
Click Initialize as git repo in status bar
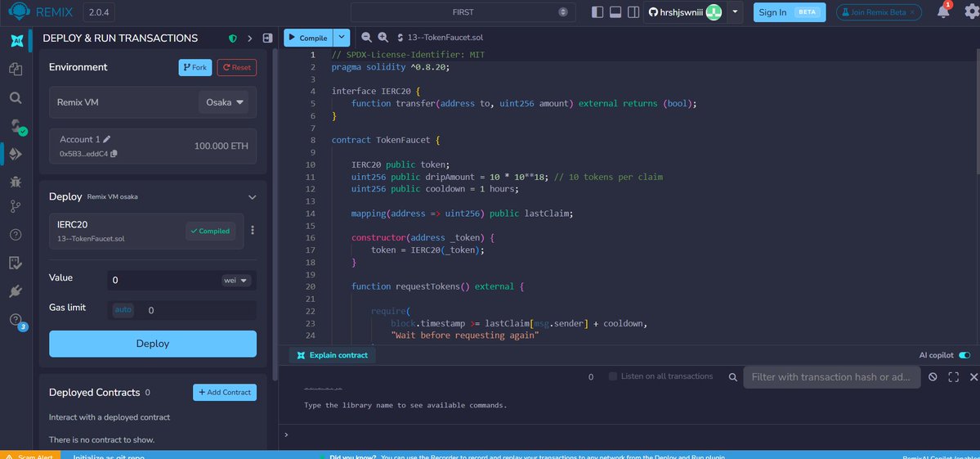pos(109,456)
